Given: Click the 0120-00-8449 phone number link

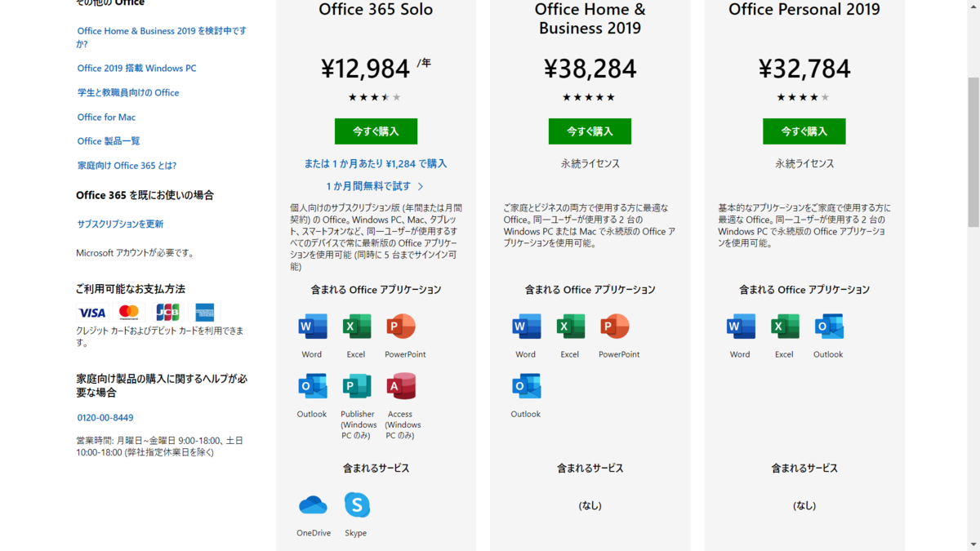Looking at the screenshot, I should (105, 418).
